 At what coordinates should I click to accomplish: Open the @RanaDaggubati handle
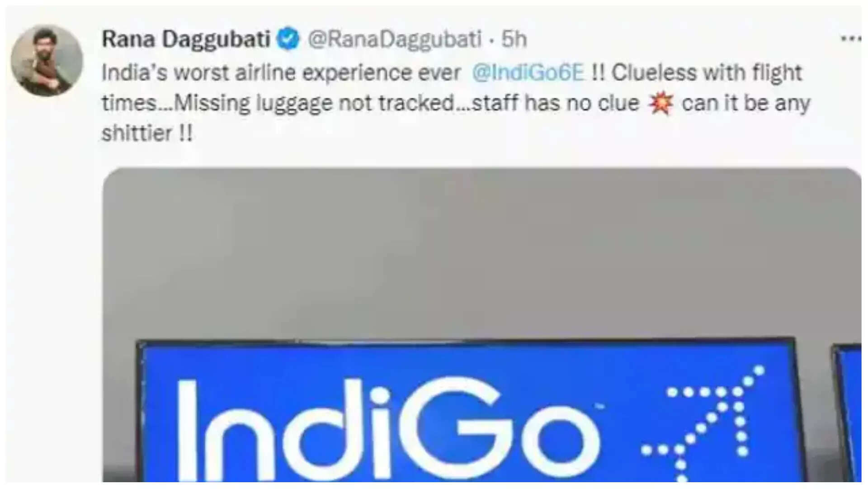tap(395, 39)
